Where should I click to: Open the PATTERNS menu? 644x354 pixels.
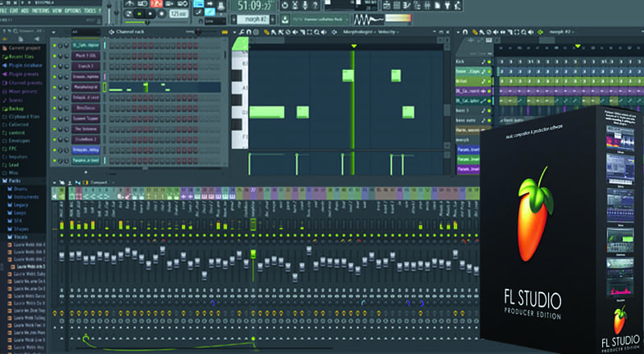(40, 10)
